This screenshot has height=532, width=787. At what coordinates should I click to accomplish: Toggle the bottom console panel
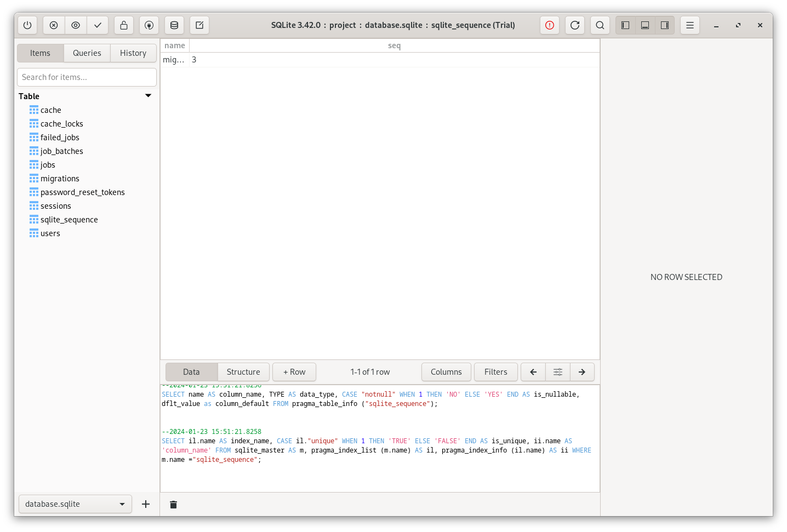pyautogui.click(x=645, y=25)
